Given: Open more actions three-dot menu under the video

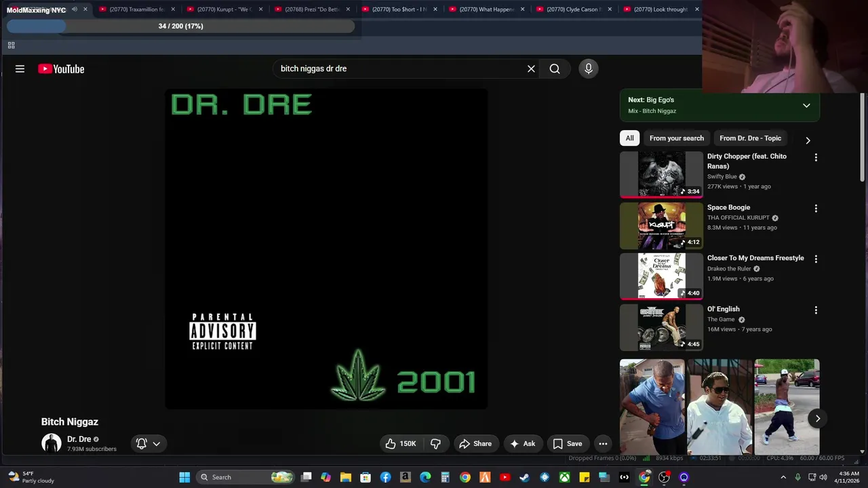Looking at the screenshot, I should 603,443.
